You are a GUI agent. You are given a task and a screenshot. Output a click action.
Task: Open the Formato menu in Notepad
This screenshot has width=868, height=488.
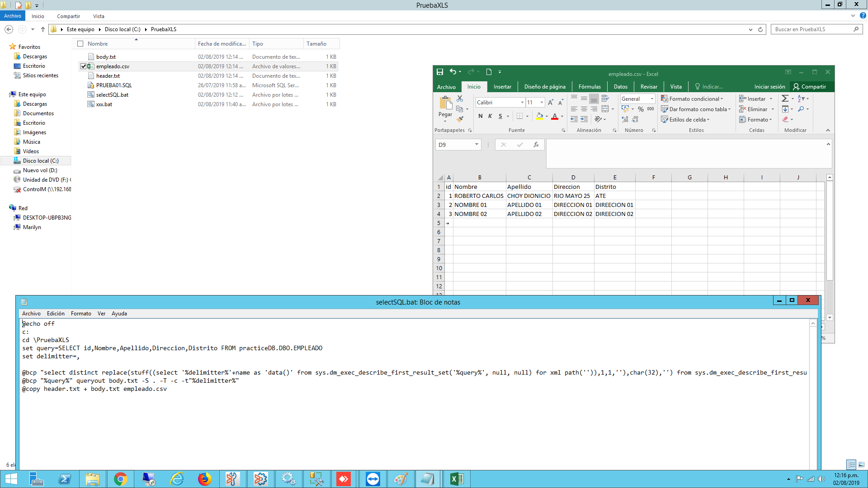pos(81,314)
